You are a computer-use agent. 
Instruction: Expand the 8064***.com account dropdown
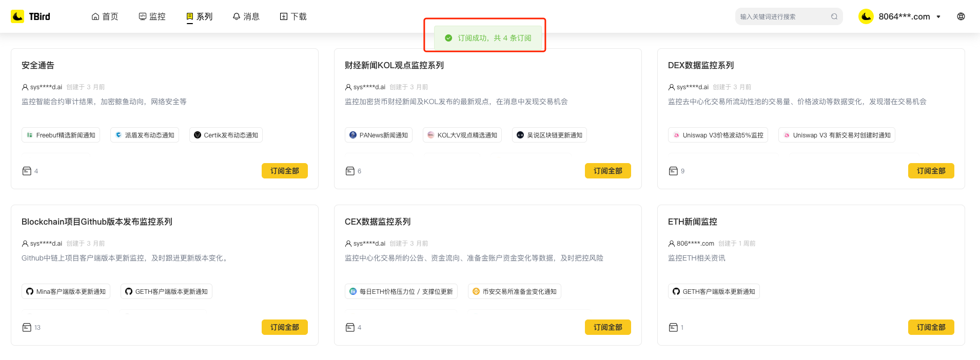938,16
